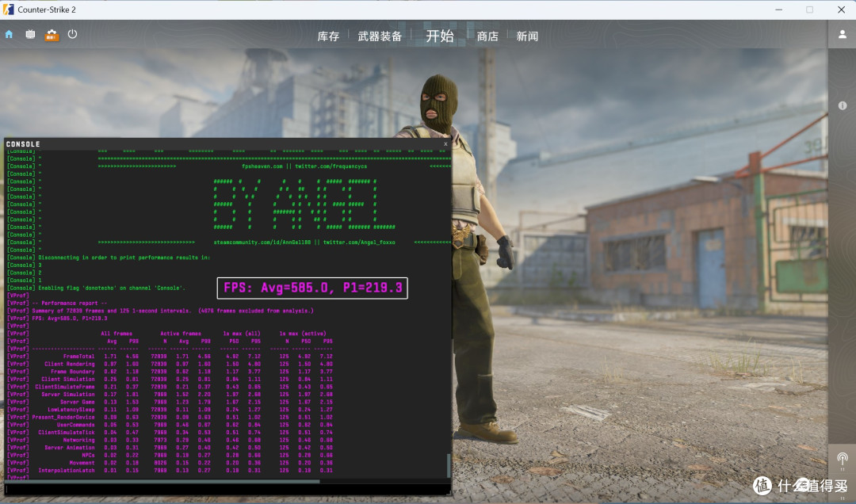
Task: Click the info icon in right sidebar
Action: pyautogui.click(x=843, y=105)
